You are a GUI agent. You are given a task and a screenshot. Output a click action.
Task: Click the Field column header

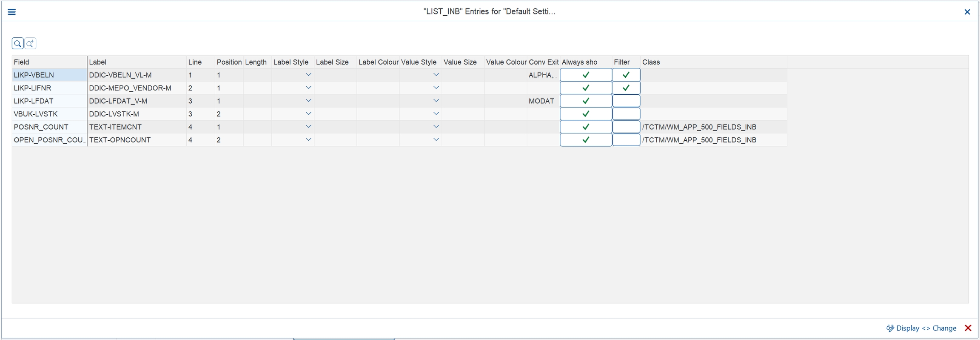[49, 62]
